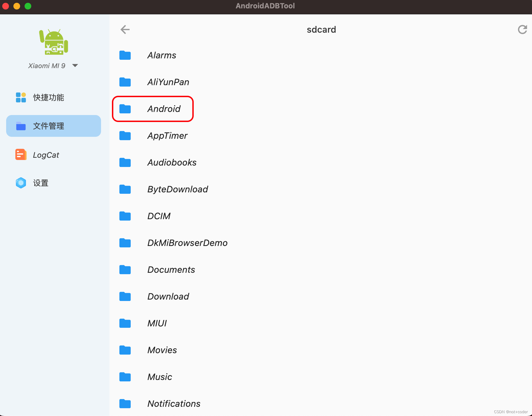Minimize the AndroidADBTool window

tap(17, 6)
